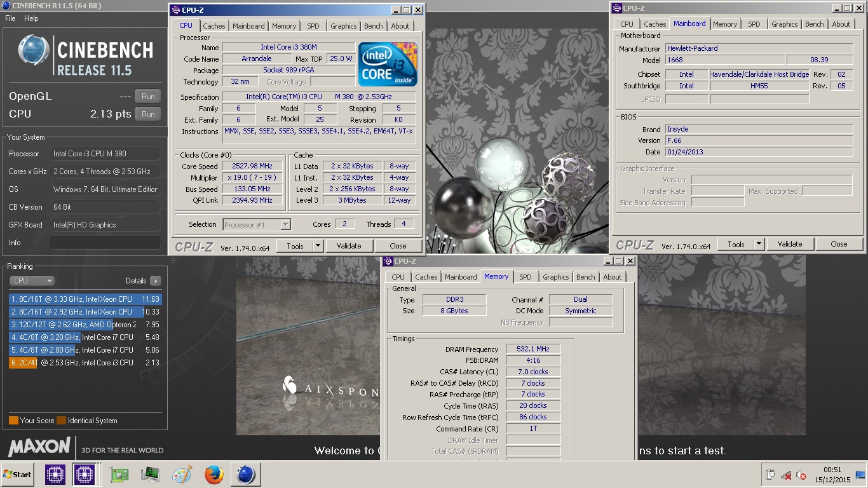
Task: Click Tools button in the Mainboard CPU-Z window
Action: 736,244
